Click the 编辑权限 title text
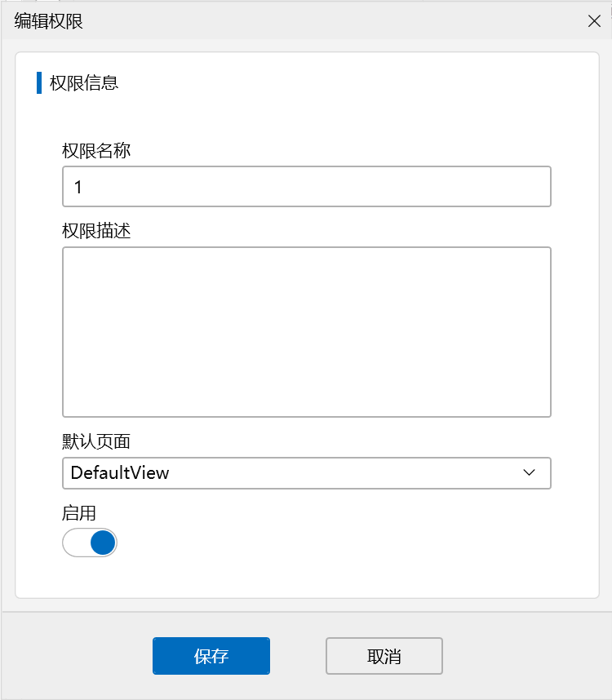Viewport: 612px width, 700px height. (x=48, y=21)
